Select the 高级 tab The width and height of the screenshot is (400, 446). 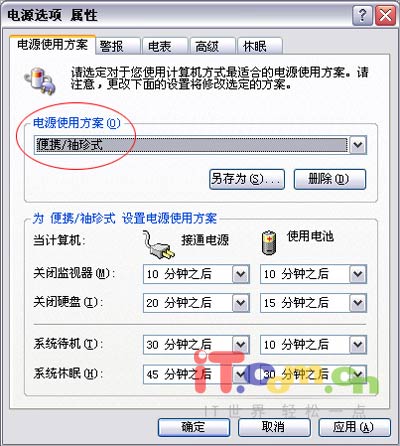click(213, 46)
